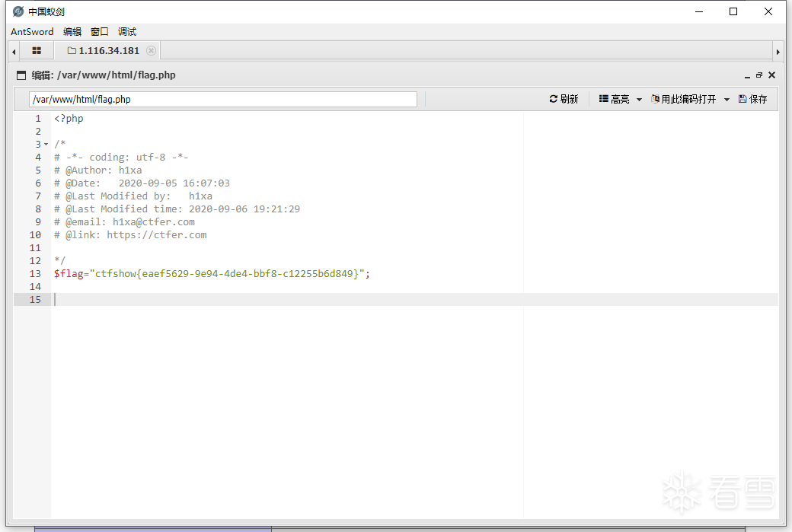Click the editor panel window icon

coord(21,75)
